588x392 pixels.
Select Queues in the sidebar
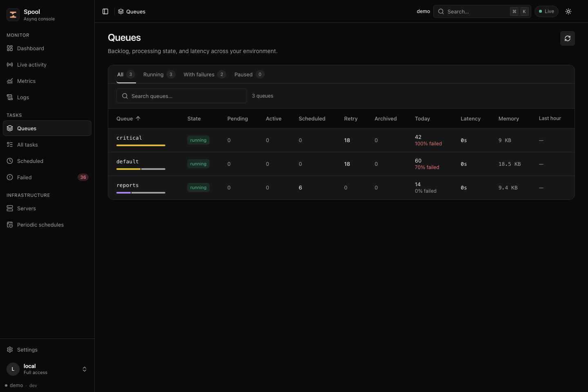pos(47,128)
